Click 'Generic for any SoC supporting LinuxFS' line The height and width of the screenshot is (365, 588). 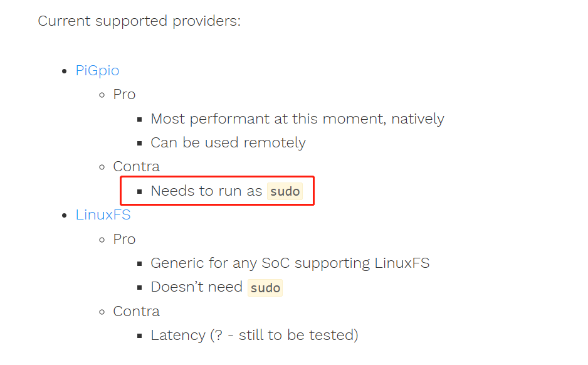pos(290,263)
